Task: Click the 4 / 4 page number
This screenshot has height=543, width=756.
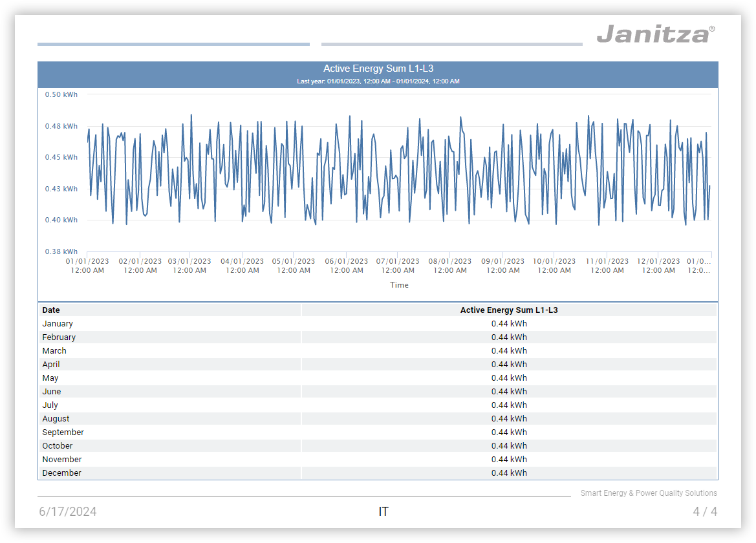Action: (704, 512)
